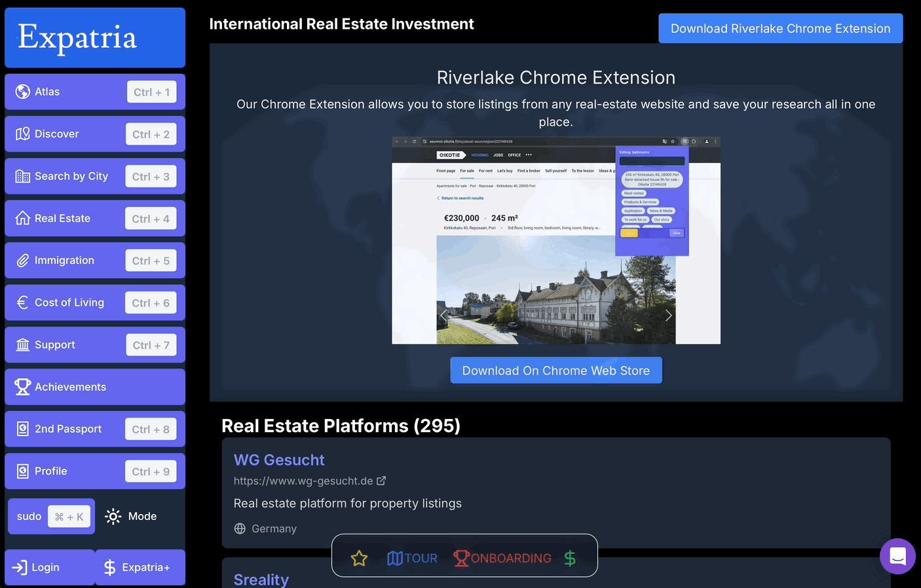921x588 pixels.
Task: Open the Profile page
Action: 95,471
